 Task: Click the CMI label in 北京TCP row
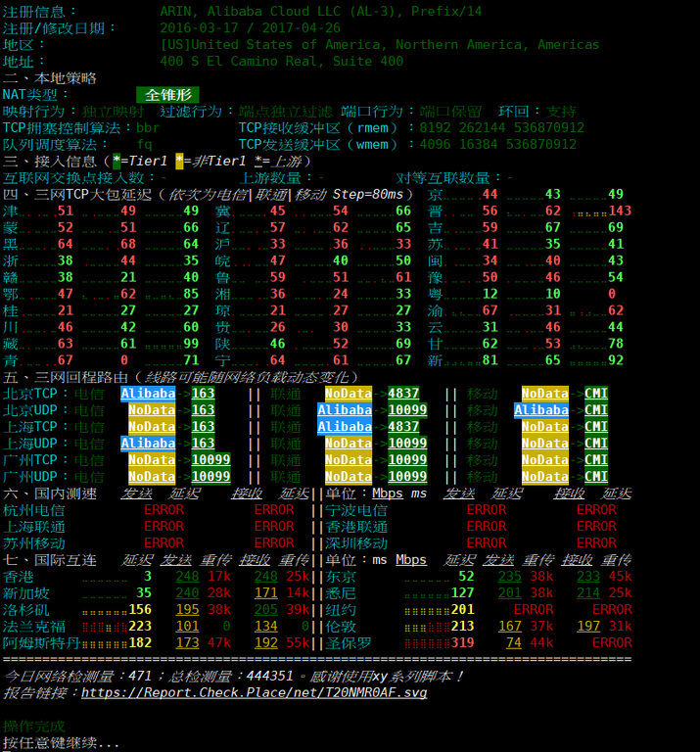click(x=595, y=394)
